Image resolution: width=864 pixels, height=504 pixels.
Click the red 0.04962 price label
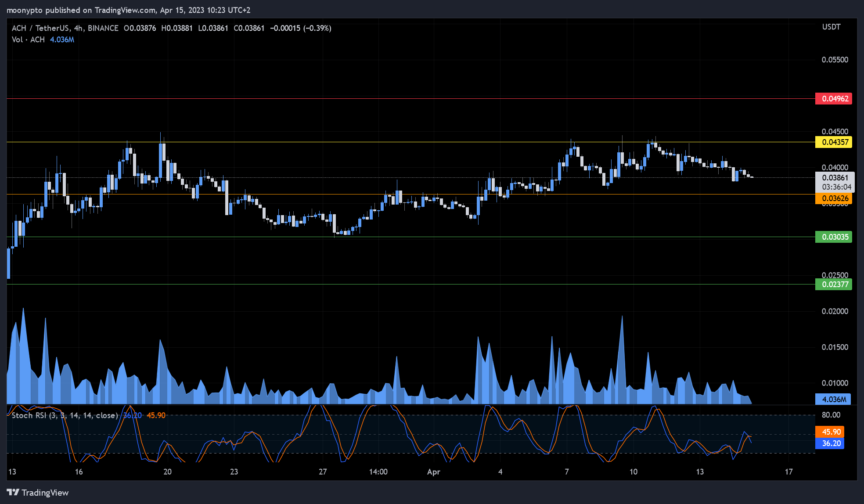(833, 98)
